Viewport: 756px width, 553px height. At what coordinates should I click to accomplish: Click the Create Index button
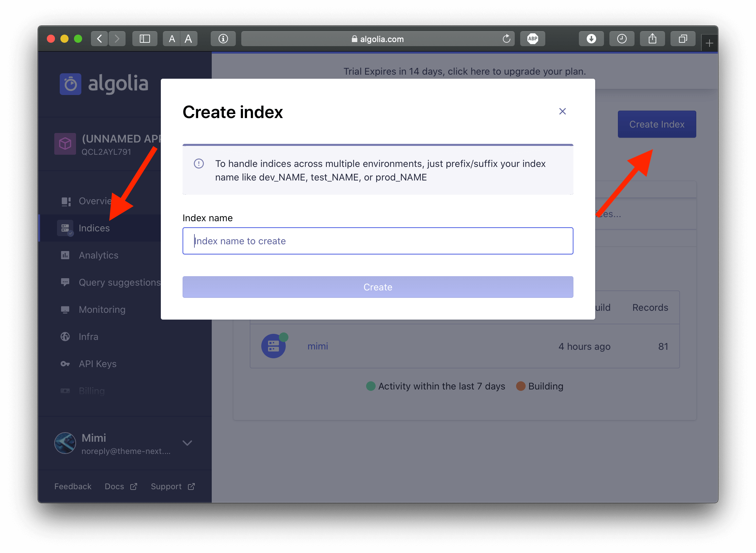point(656,124)
